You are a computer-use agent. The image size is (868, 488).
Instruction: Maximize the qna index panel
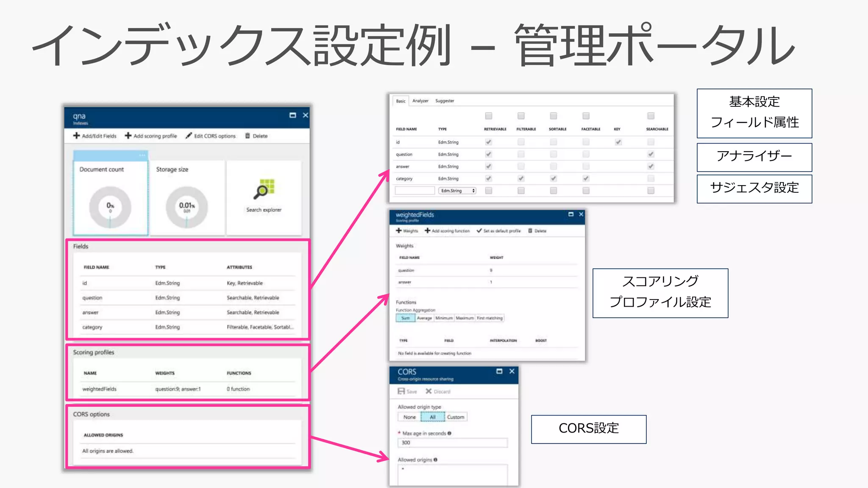click(x=292, y=115)
